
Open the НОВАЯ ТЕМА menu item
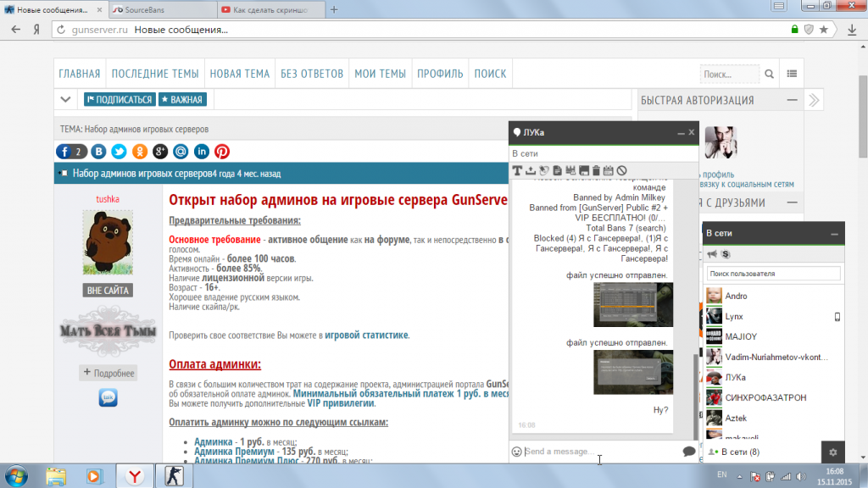pos(239,74)
